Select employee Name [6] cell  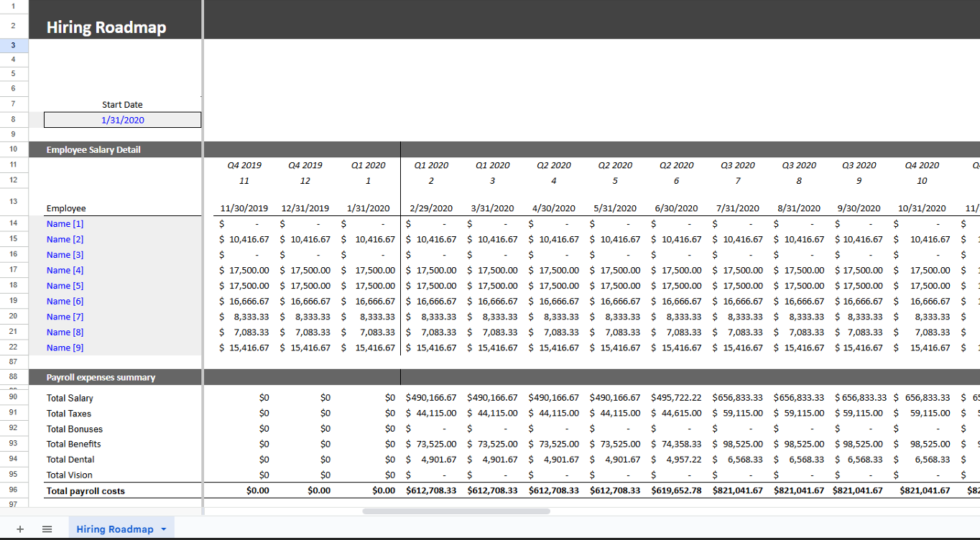(65, 302)
